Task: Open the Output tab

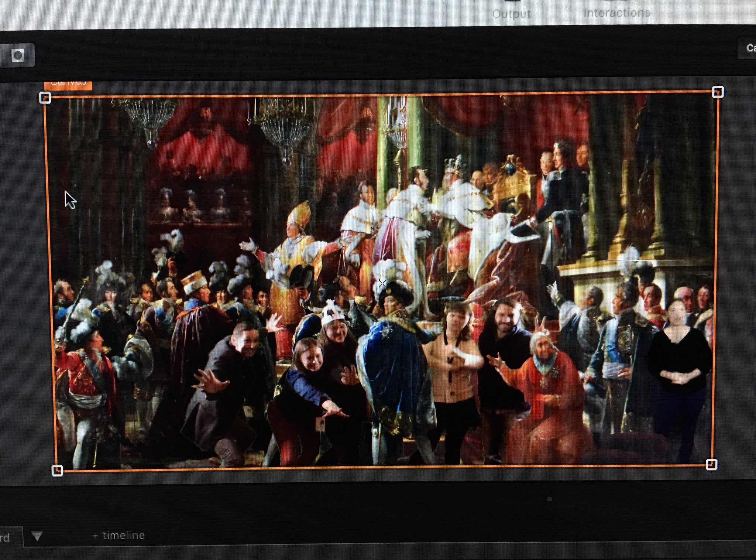Action: click(511, 14)
